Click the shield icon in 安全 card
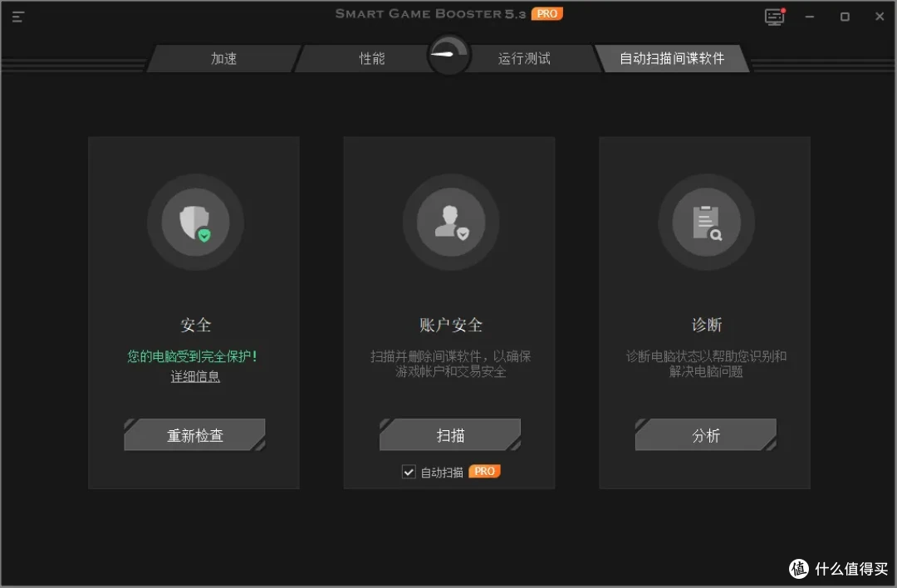This screenshot has width=897, height=588. 196,223
